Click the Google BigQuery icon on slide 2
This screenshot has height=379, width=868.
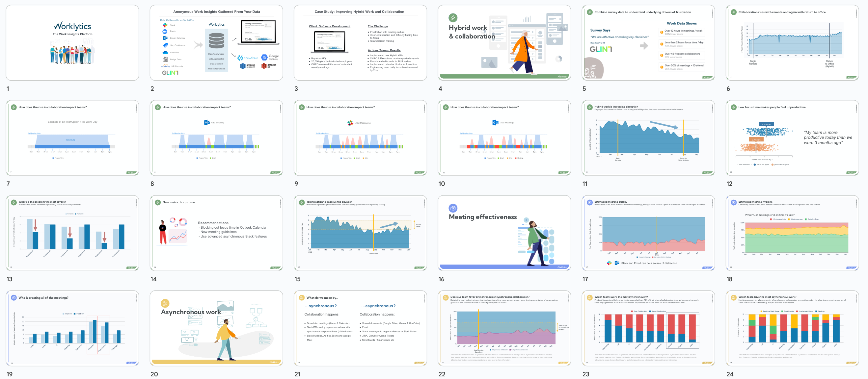pyautogui.click(x=264, y=57)
